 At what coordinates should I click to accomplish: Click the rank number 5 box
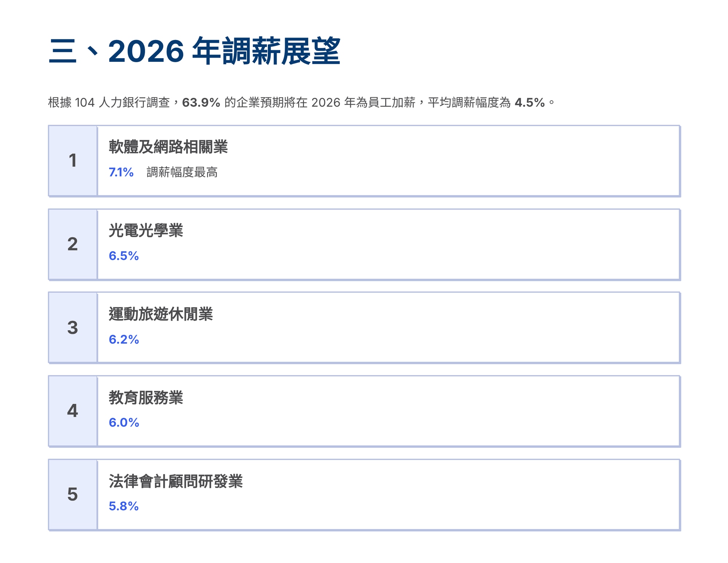(x=73, y=494)
